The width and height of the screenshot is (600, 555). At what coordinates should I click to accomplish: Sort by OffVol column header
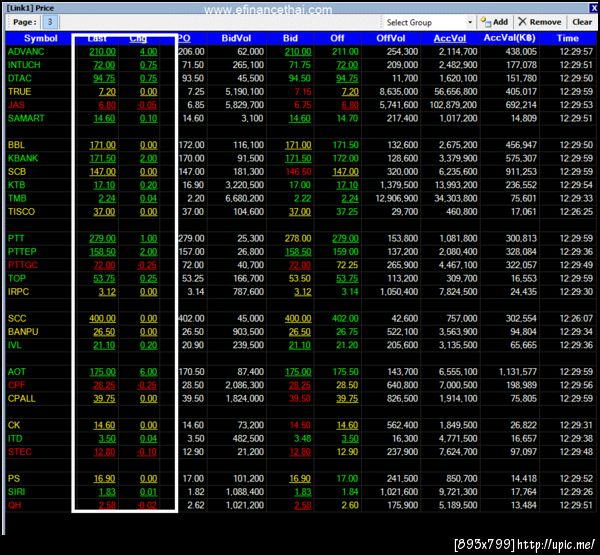390,38
